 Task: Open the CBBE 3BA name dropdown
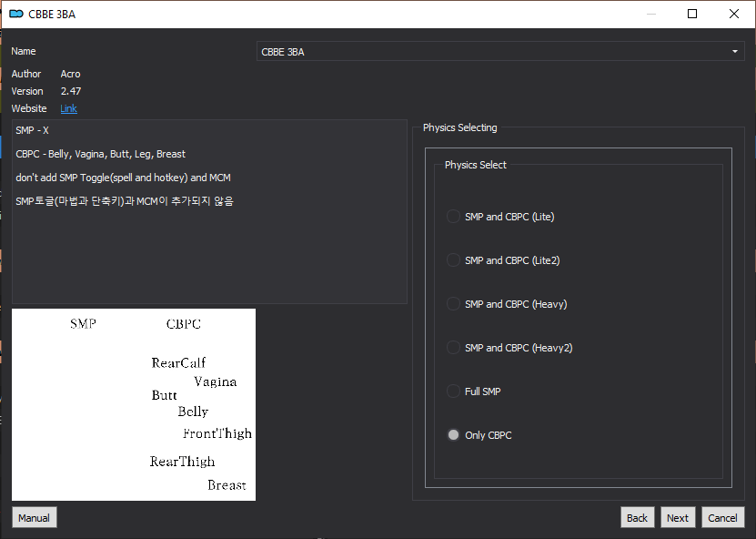(500, 52)
